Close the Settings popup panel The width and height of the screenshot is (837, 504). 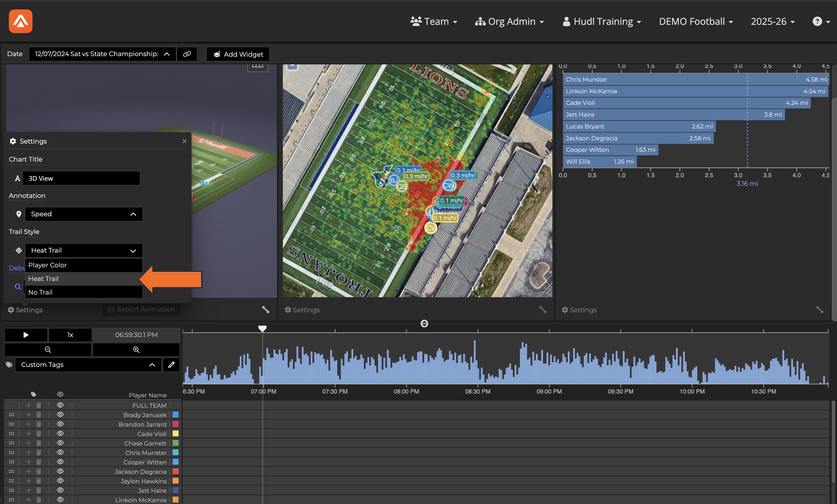point(184,141)
